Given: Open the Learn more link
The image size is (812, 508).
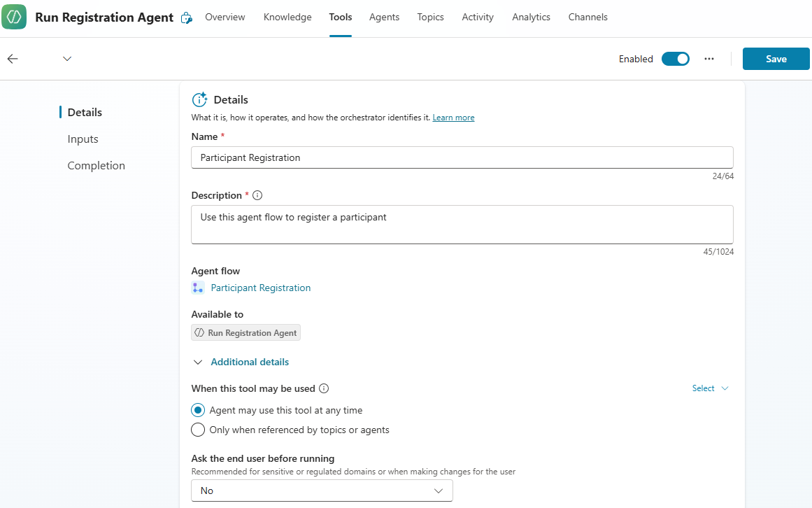Looking at the screenshot, I should point(453,118).
